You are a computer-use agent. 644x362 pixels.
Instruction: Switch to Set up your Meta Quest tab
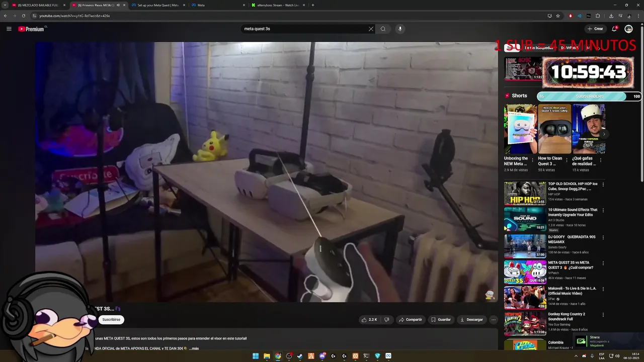[158, 5]
